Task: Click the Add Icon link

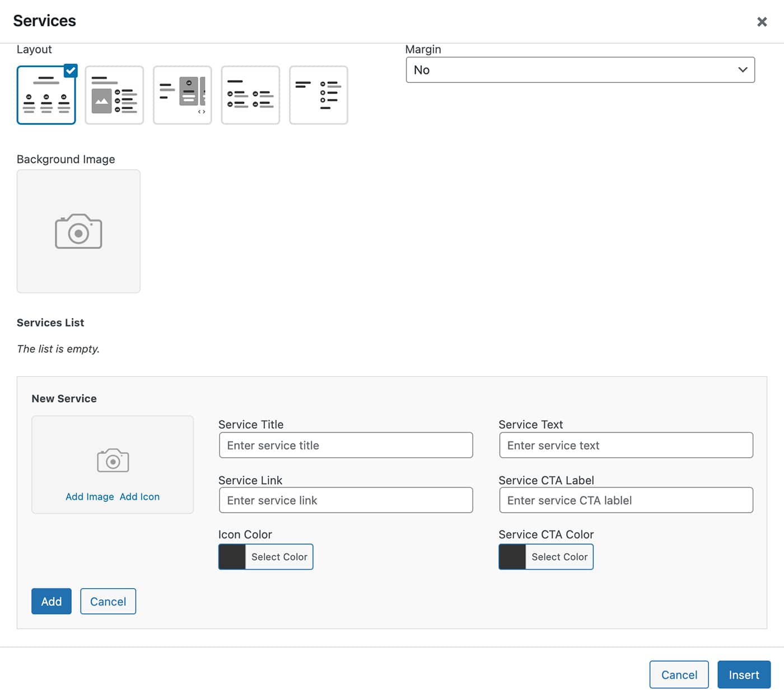Action: (139, 496)
